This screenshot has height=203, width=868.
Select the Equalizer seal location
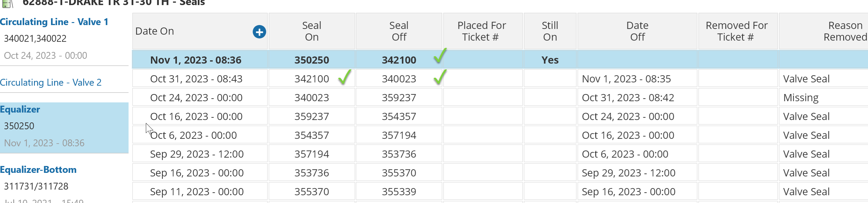pos(20,110)
